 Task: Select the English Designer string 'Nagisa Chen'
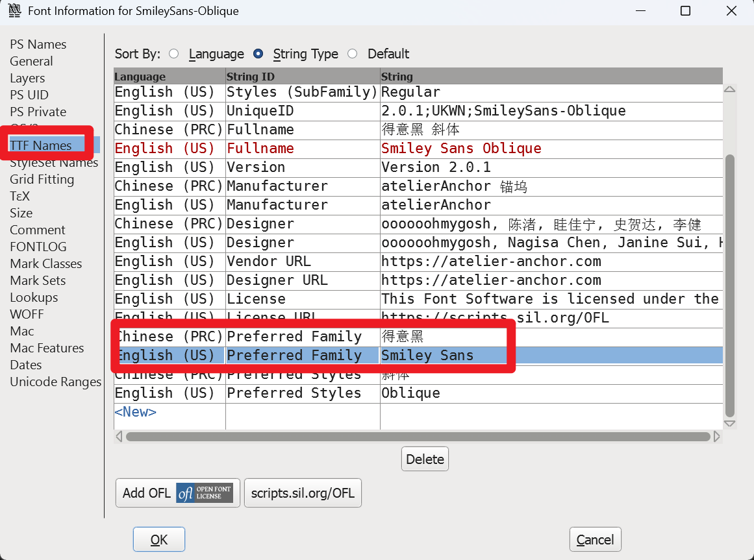pyautogui.click(x=551, y=243)
